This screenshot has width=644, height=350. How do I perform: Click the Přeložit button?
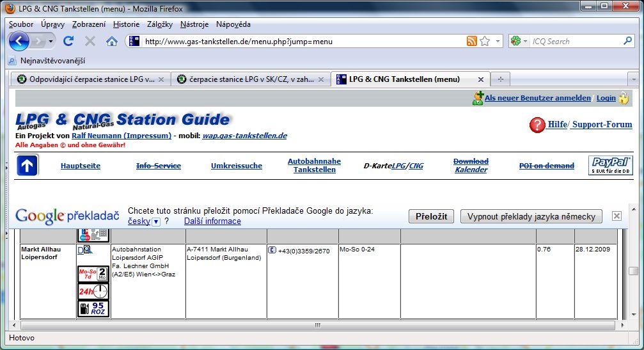(431, 216)
